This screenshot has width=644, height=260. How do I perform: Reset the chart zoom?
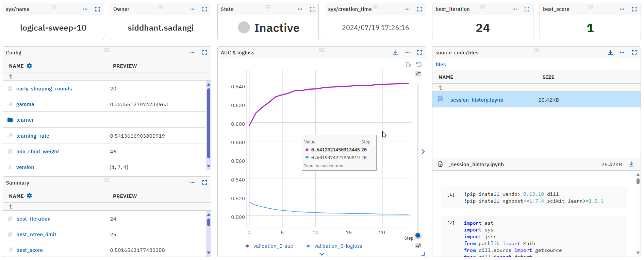419,65
